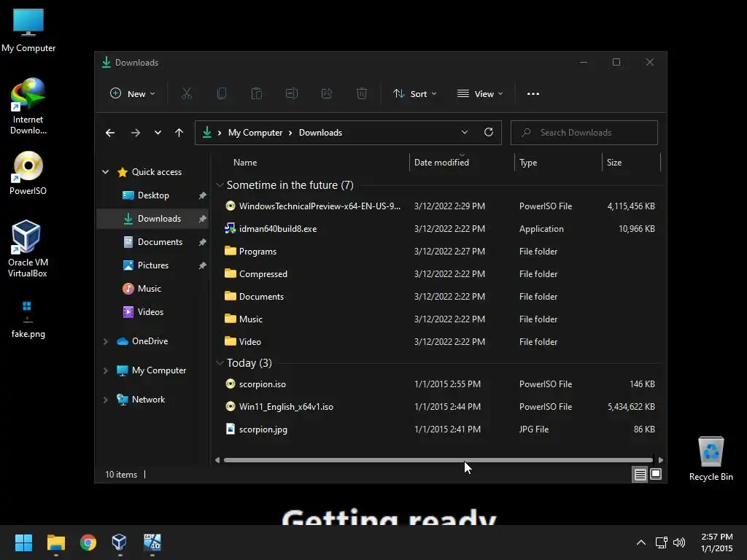Viewport: 747px width, 560px height.
Task: Click the Delete trash icon in toolbar
Action: click(362, 94)
